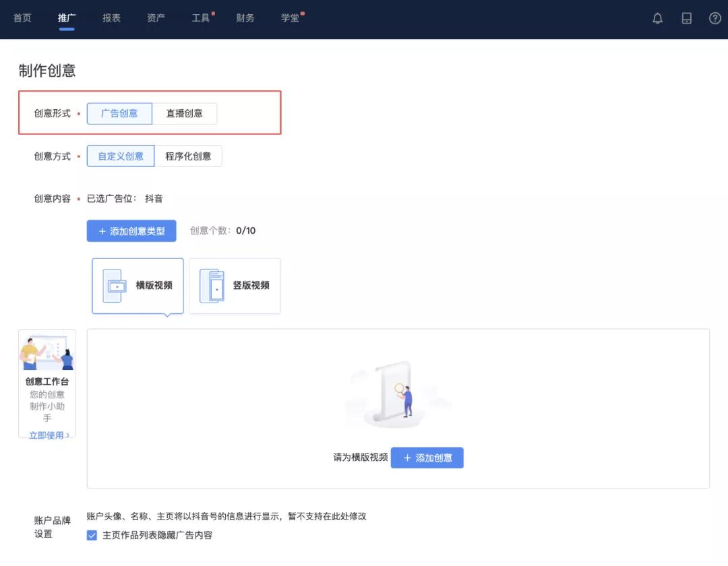Click the 创意工作台 illustration thumbnail

pyautogui.click(x=47, y=352)
